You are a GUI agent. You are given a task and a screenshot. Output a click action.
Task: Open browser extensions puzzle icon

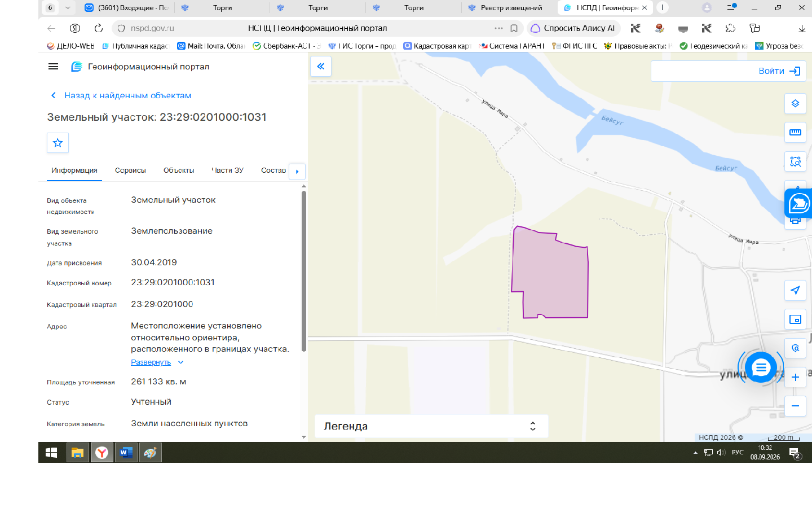(730, 28)
